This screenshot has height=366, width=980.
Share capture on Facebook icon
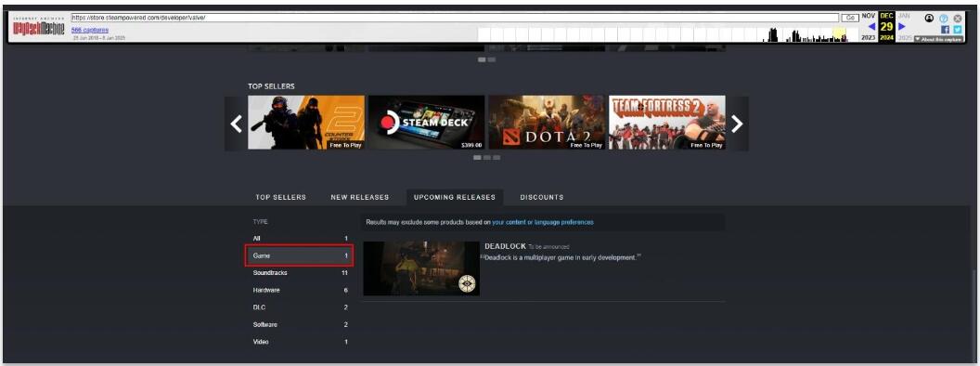click(x=945, y=30)
